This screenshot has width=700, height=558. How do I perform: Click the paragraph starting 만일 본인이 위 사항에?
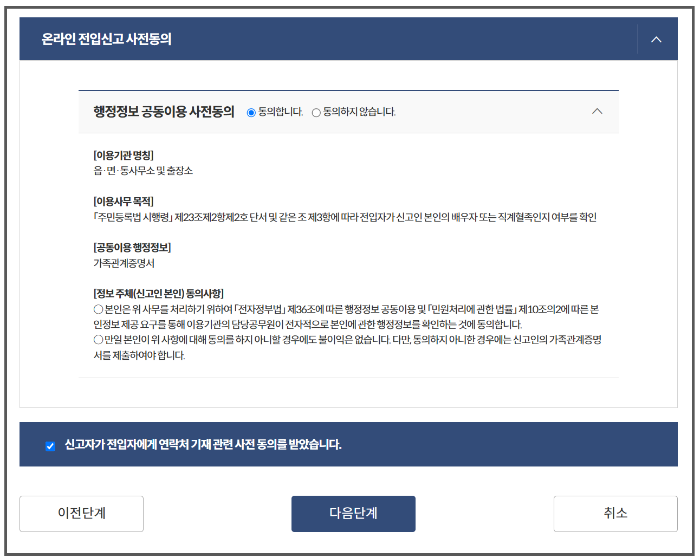347,347
